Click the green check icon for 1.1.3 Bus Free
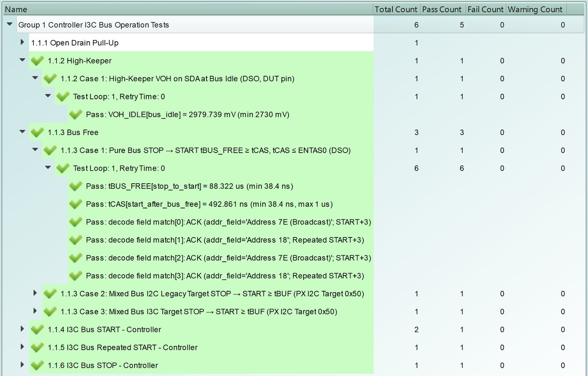The width and height of the screenshot is (588, 376). pos(37,133)
